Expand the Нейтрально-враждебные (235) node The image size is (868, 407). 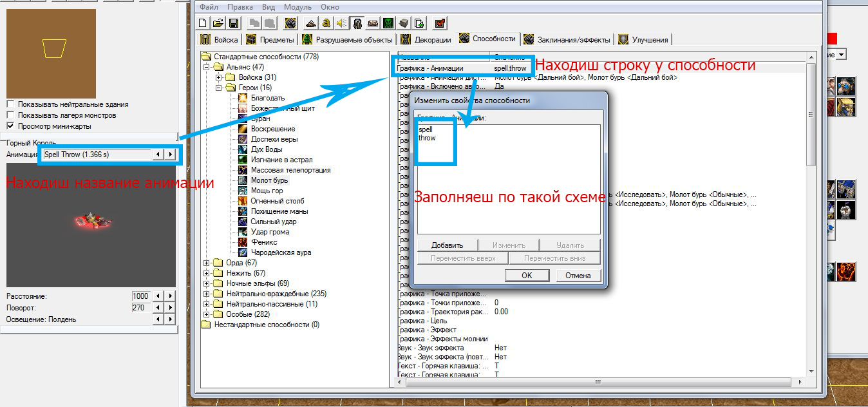(x=207, y=294)
